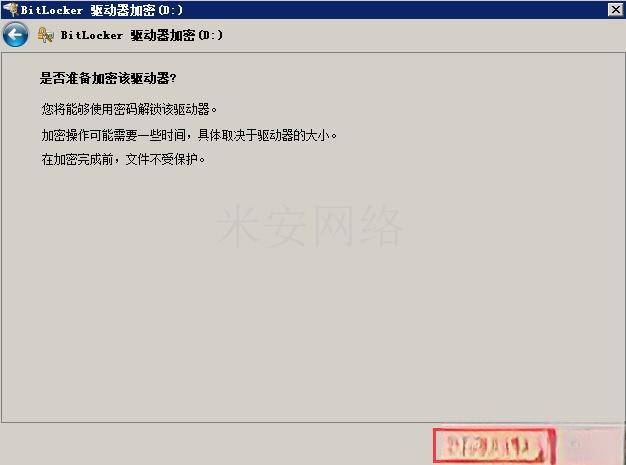Click the 米安网络 watermark in center

310,226
